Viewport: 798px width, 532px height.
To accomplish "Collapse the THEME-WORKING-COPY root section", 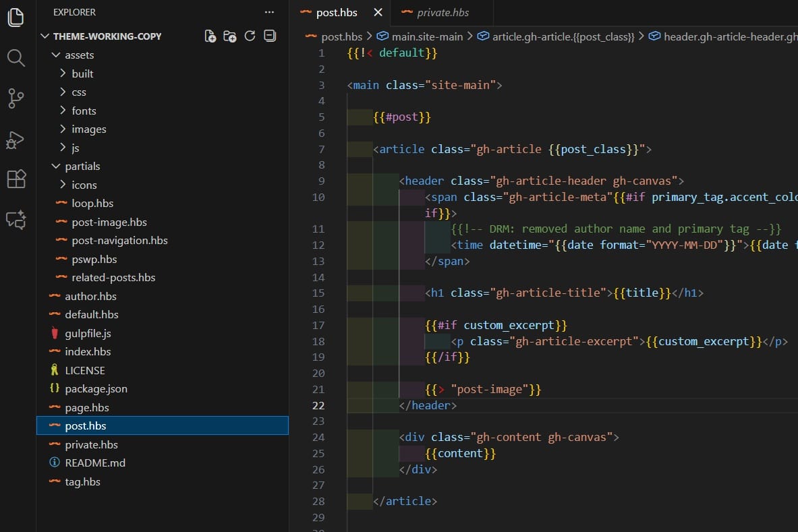I will (46, 36).
